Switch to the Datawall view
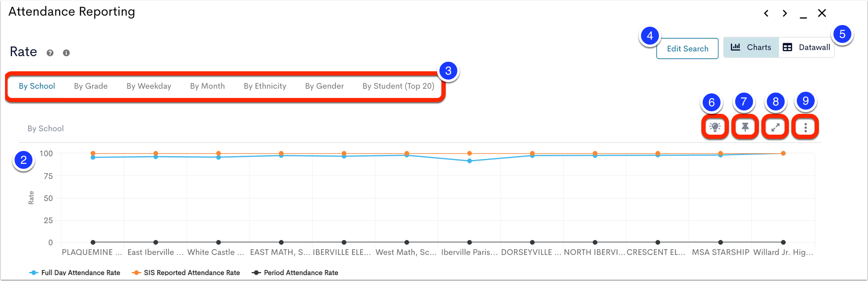 806,48
